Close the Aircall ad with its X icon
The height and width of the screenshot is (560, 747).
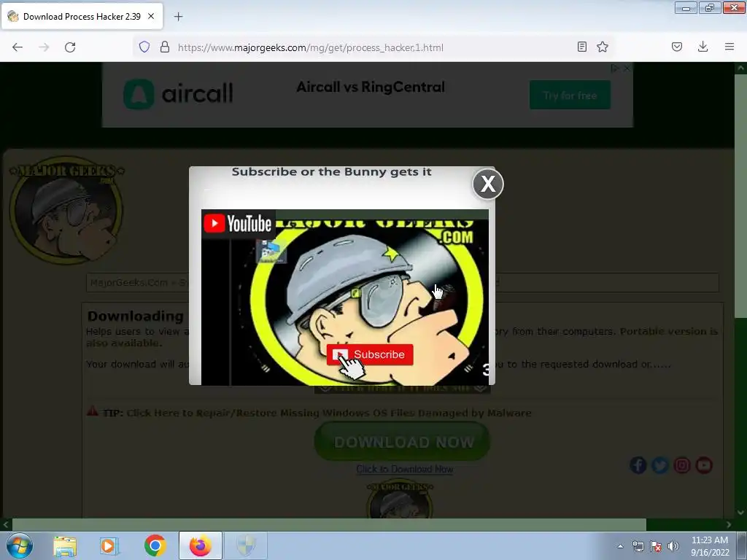[x=627, y=69]
